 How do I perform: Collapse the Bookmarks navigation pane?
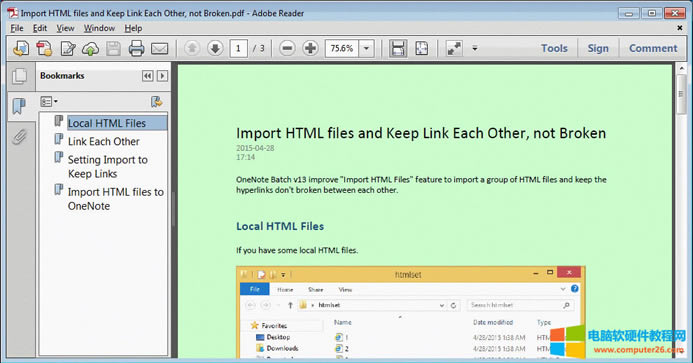(147, 76)
